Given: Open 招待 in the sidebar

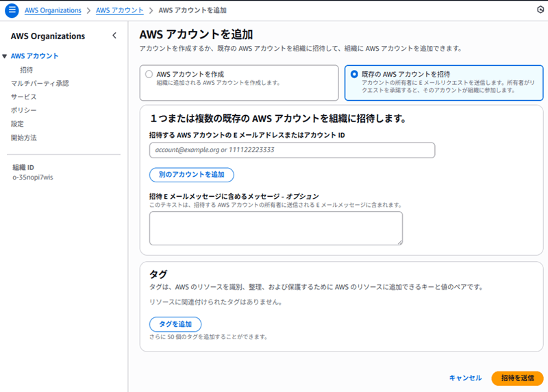Looking at the screenshot, I should click(x=26, y=70).
